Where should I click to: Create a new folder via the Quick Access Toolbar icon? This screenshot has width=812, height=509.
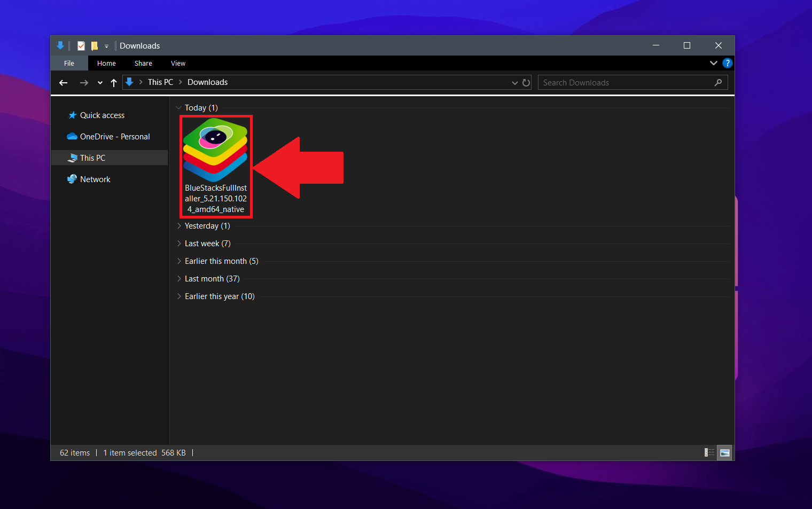[x=95, y=45]
